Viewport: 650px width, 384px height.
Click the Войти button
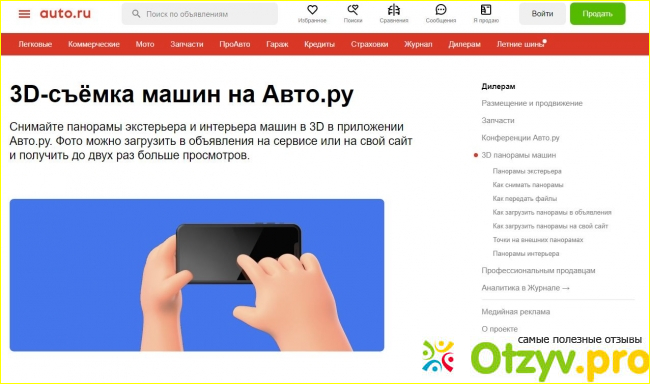tap(542, 14)
